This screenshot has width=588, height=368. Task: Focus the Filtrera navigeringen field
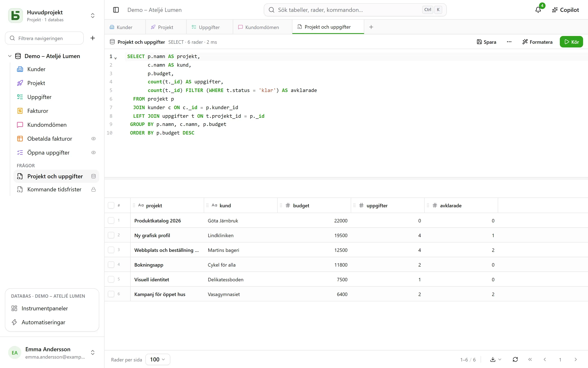point(45,38)
